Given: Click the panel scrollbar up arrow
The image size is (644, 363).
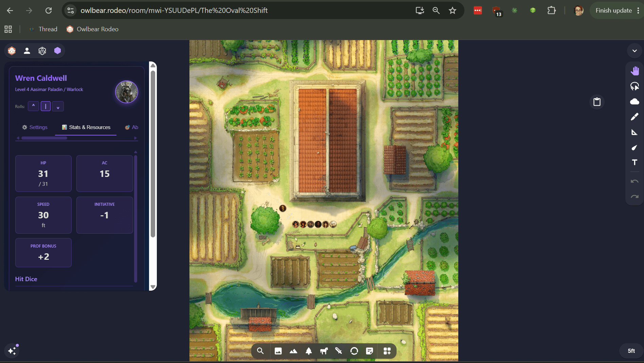Looking at the screenshot, I should click(x=153, y=65).
